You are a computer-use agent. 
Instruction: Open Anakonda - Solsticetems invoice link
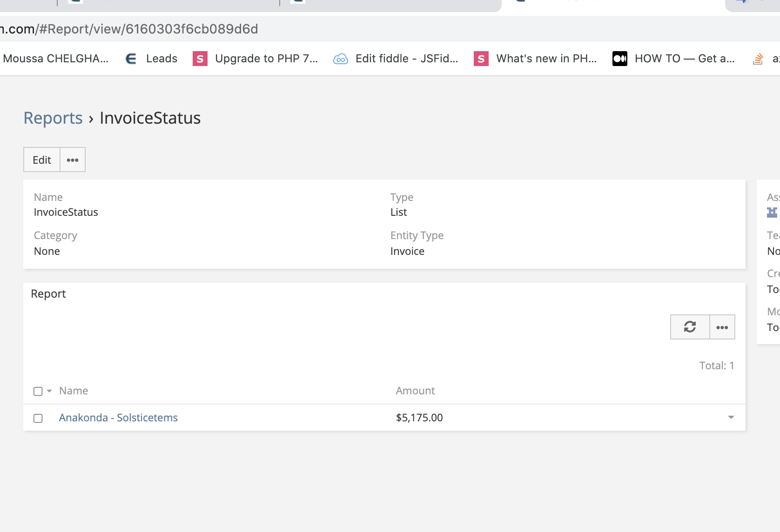118,418
